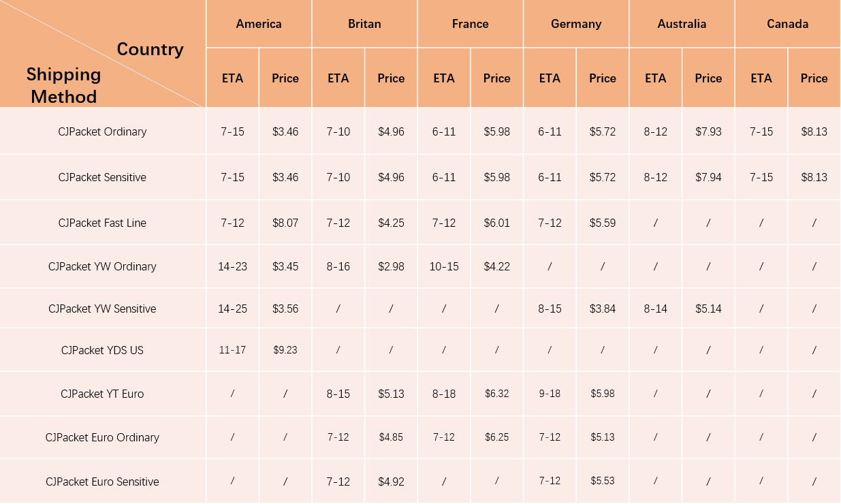Click the CJPacket YW Sensitive row label
This screenshot has width=841, height=504.
(x=102, y=309)
